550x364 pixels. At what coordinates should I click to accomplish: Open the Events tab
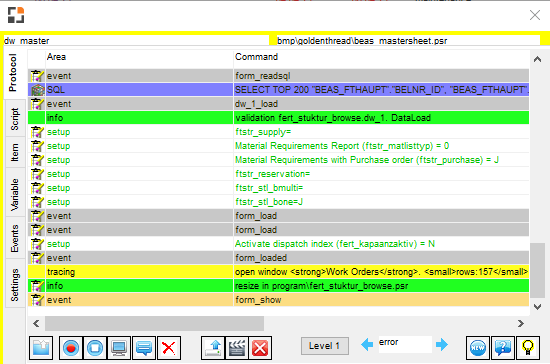point(14,238)
